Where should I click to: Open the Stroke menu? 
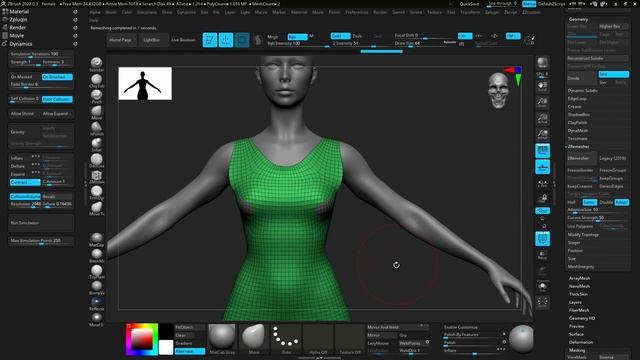(x=416, y=12)
